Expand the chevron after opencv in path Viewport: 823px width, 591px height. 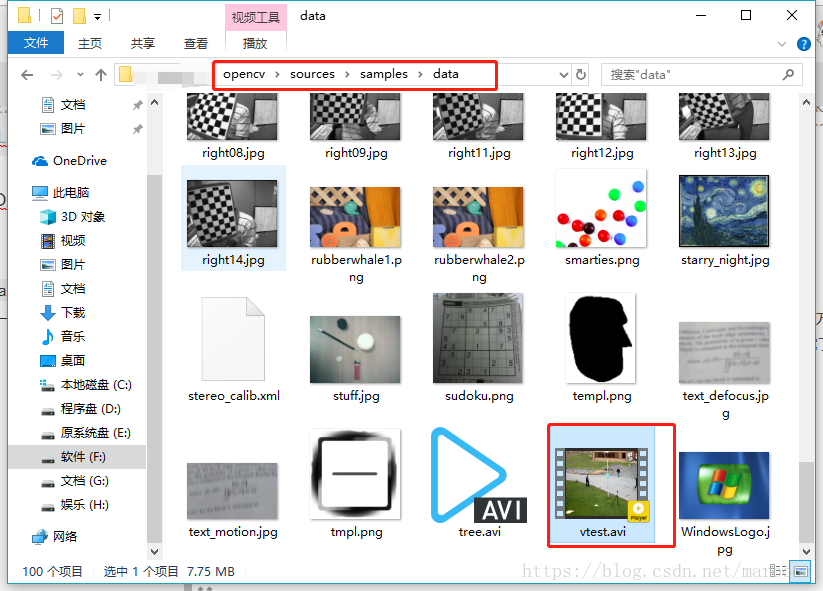point(278,75)
